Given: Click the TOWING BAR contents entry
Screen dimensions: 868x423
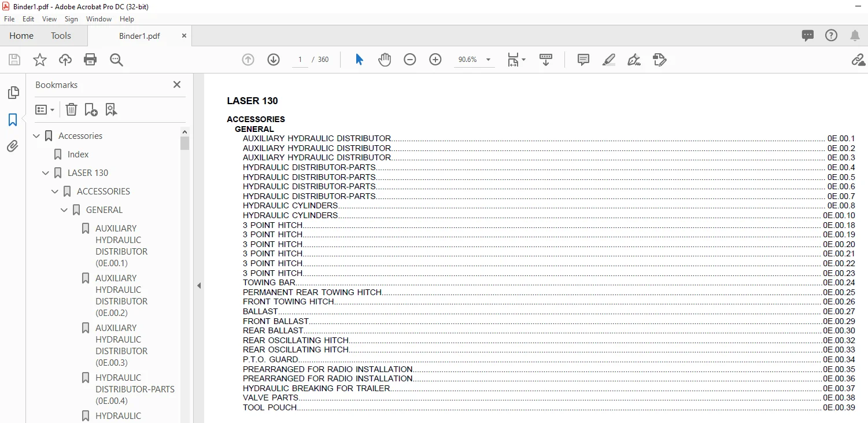Looking at the screenshot, I should pos(549,282).
